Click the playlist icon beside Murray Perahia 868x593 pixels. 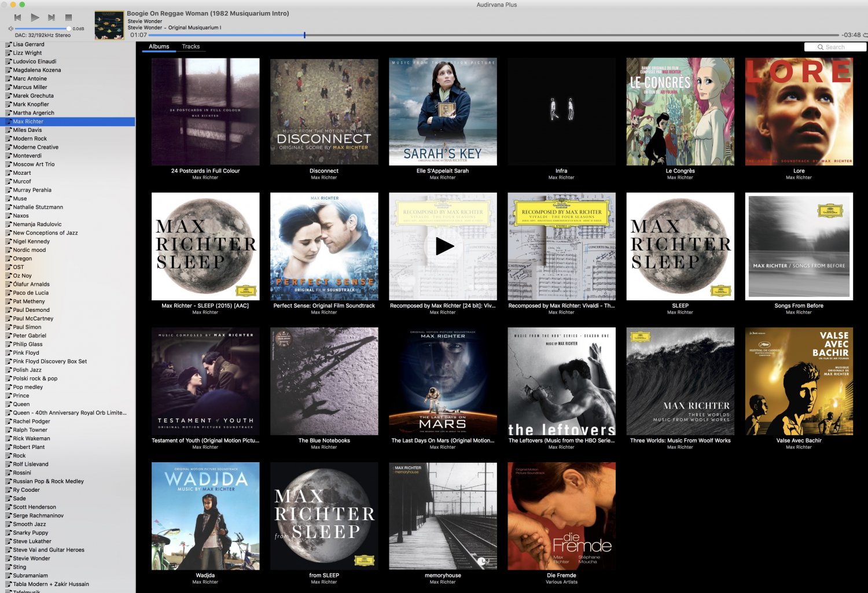pyautogui.click(x=8, y=190)
